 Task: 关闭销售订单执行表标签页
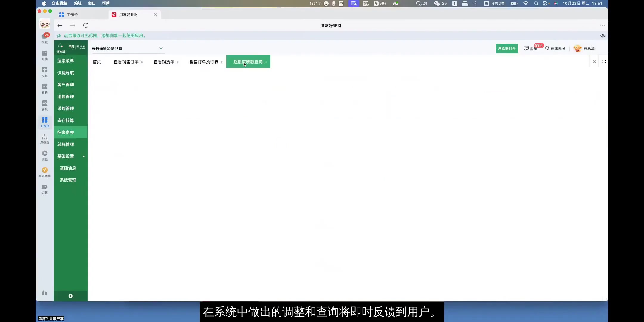[222, 62]
